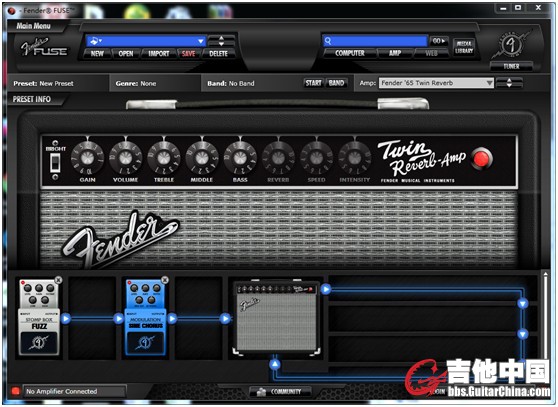Maximize the Fender FUSE window
This screenshot has height=407, width=558.
518,8
